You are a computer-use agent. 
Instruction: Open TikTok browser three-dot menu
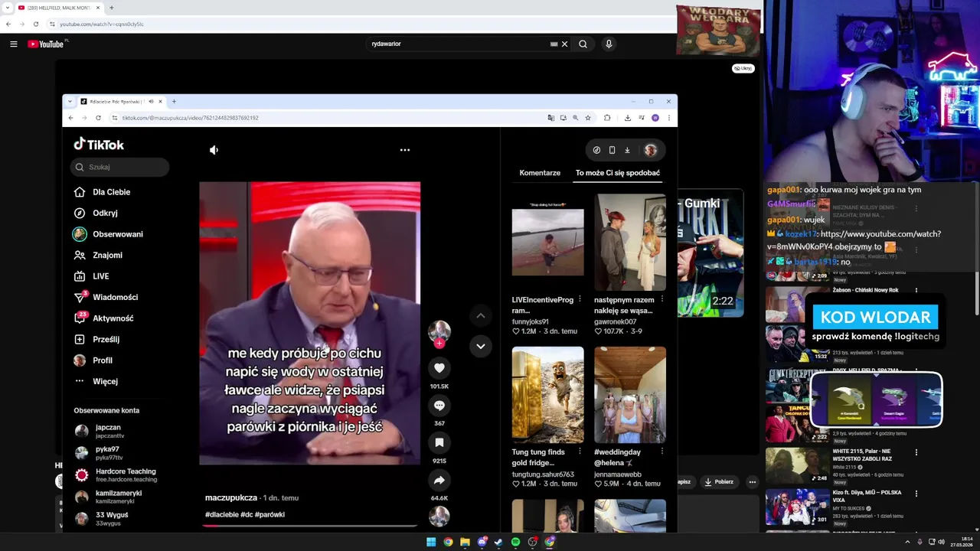click(668, 118)
